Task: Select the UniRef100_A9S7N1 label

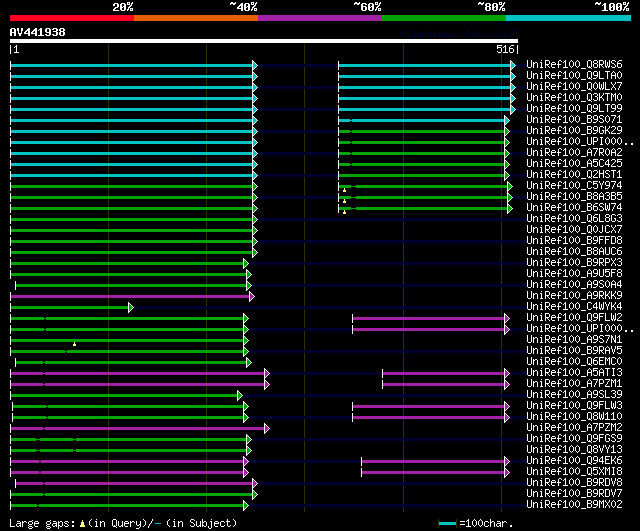Action: coord(574,340)
